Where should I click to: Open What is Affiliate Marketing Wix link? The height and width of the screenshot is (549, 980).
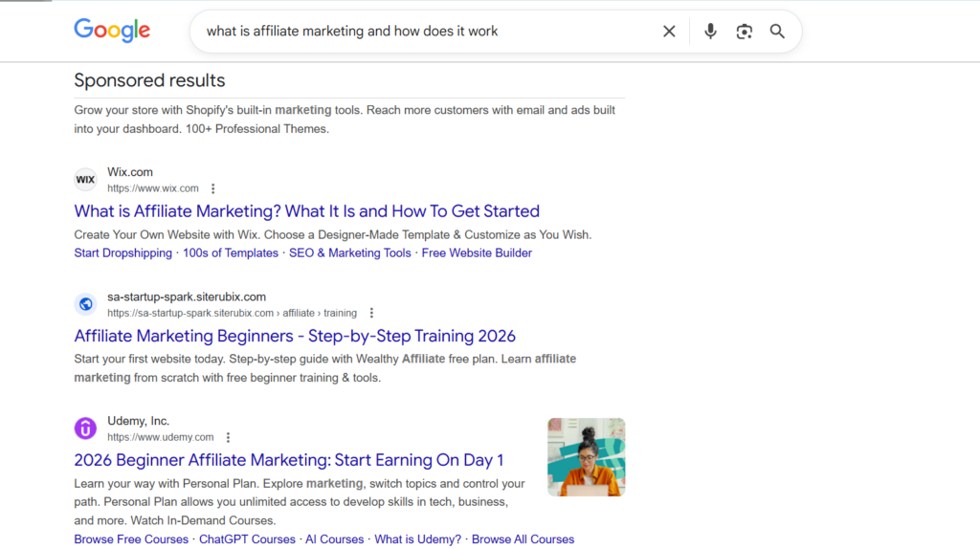coord(306,211)
